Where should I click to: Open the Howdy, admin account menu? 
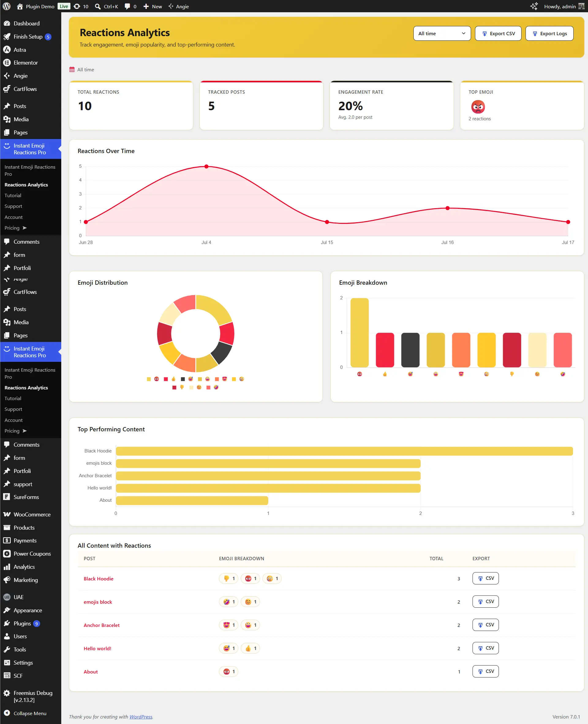point(564,6)
